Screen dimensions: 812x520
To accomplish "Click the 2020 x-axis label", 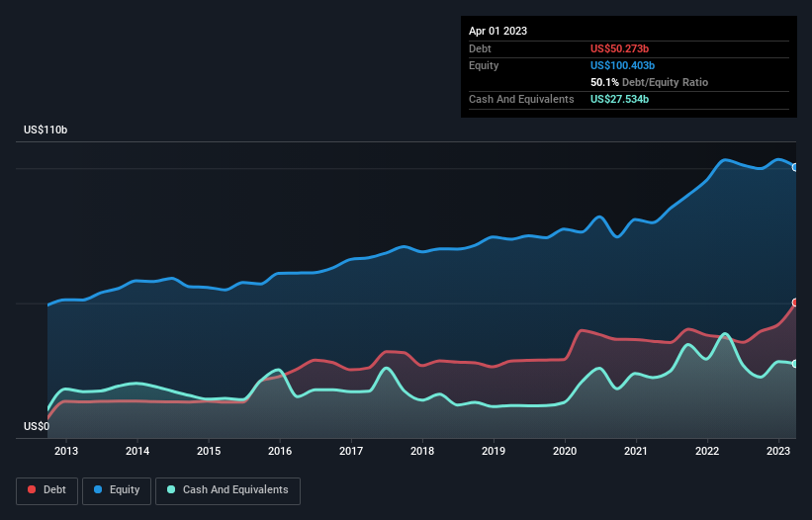I will 565,451.
